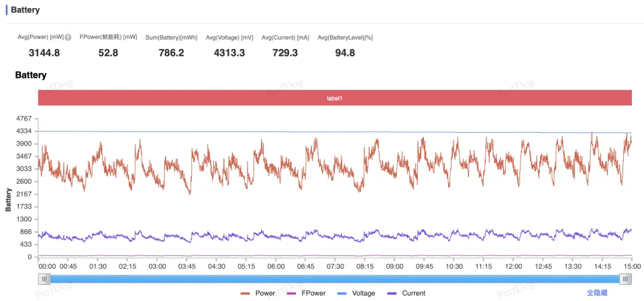Image resolution: width=644 pixels, height=301 pixels.
Task: Click the left range slider handle
Action: (44, 279)
